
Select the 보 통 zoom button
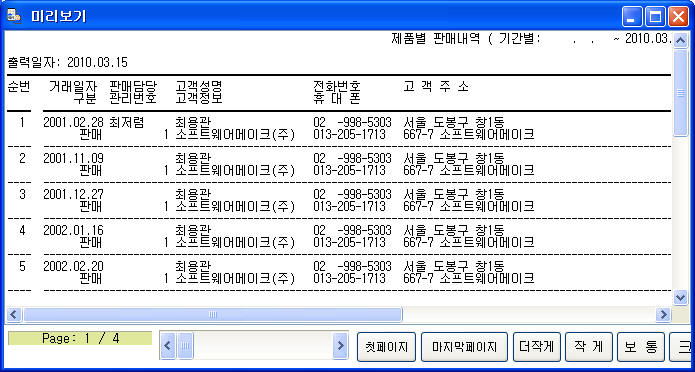pyautogui.click(x=641, y=347)
